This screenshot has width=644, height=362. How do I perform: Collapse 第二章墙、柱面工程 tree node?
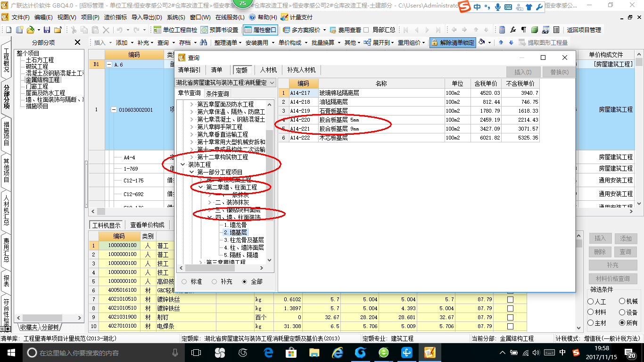pyautogui.click(x=201, y=187)
